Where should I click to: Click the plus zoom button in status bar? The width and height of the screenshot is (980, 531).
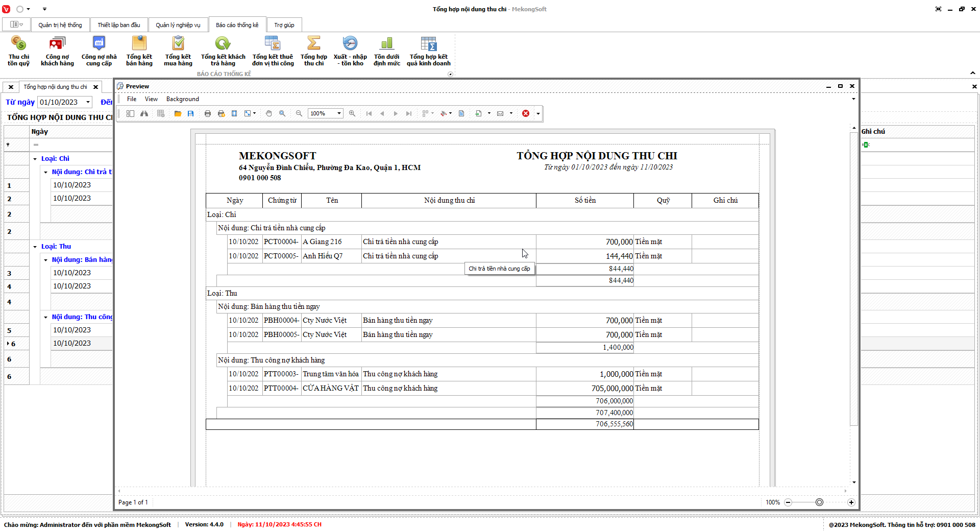coord(851,502)
